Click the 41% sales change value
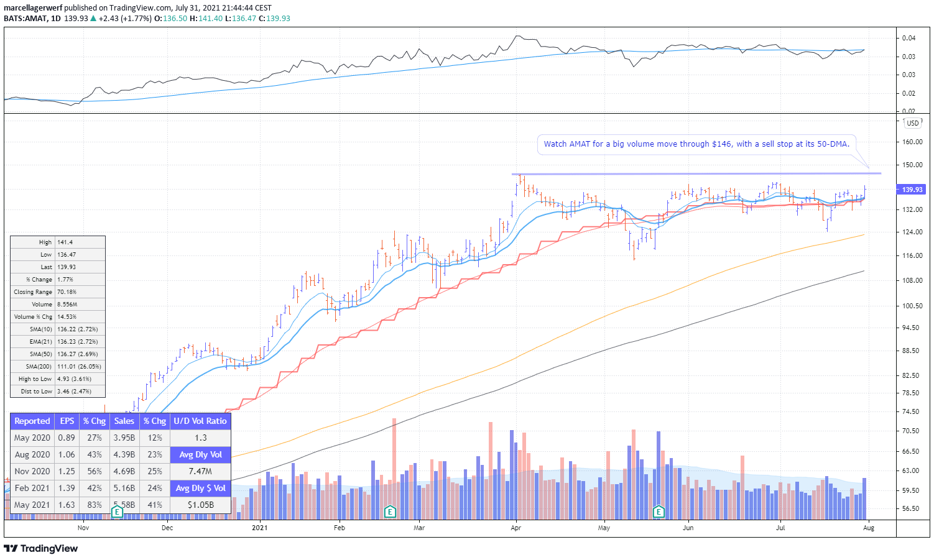The width and height of the screenshot is (934, 560). [155, 505]
